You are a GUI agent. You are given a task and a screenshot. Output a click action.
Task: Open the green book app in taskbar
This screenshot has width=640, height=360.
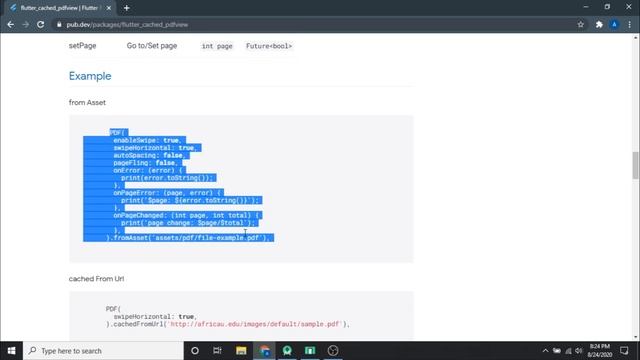[310, 351]
